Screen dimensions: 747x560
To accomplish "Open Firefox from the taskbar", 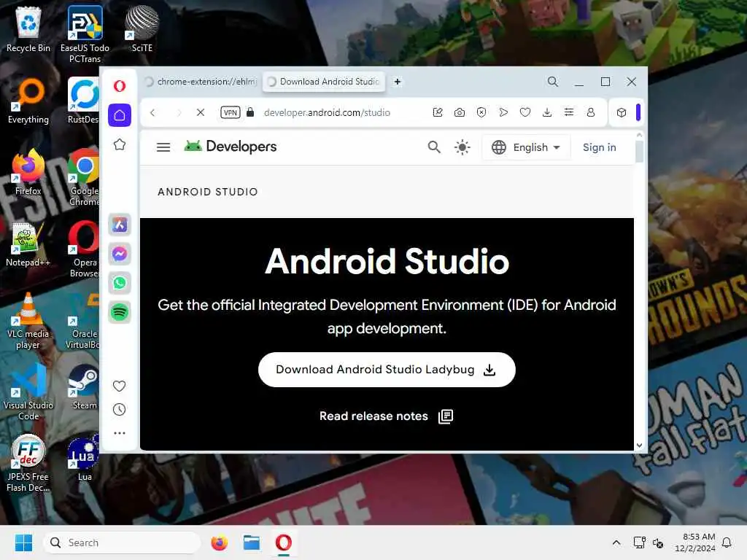I will click(219, 542).
